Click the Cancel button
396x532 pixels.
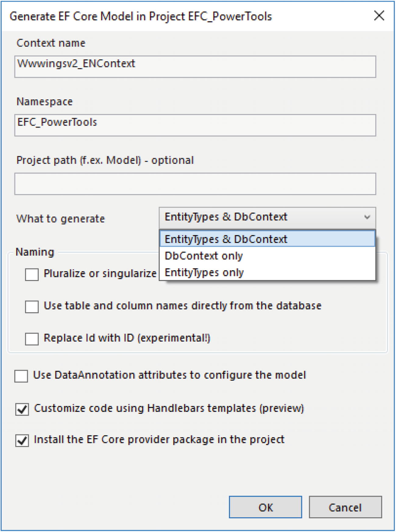(345, 507)
